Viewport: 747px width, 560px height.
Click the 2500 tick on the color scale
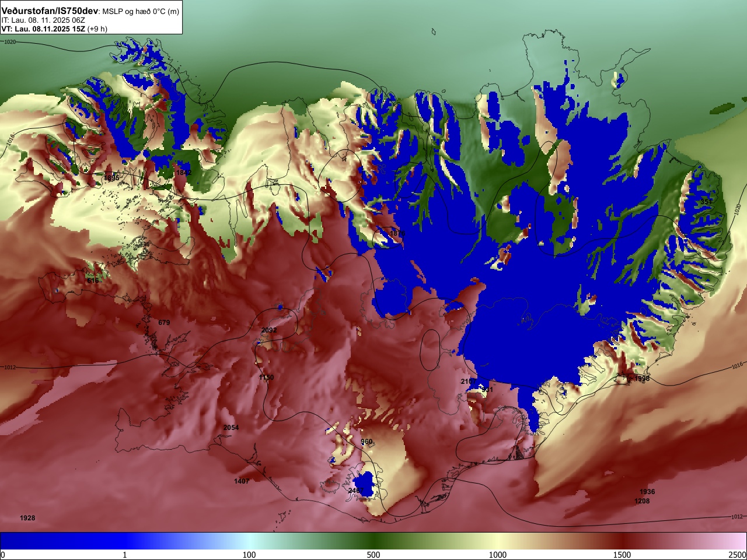coord(738,555)
